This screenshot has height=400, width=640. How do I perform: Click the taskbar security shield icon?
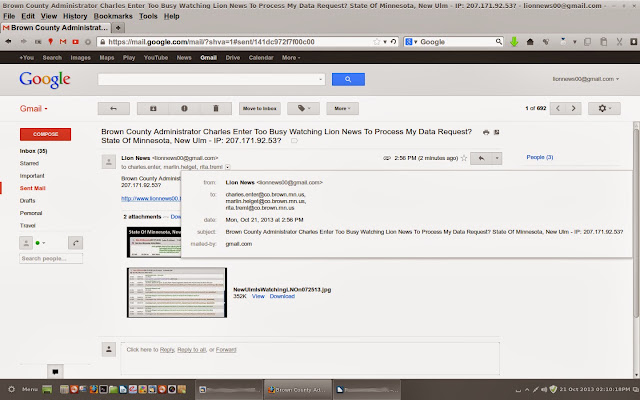pyautogui.click(x=553, y=389)
